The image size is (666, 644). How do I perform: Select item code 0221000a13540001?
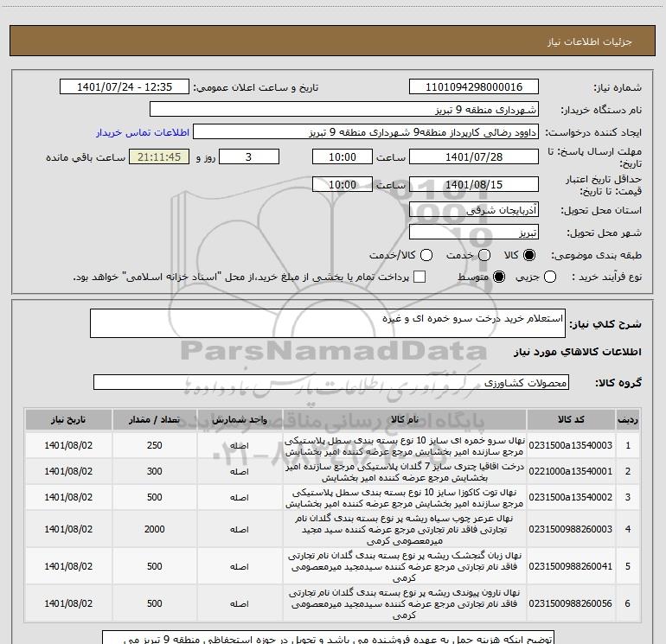coord(571,471)
